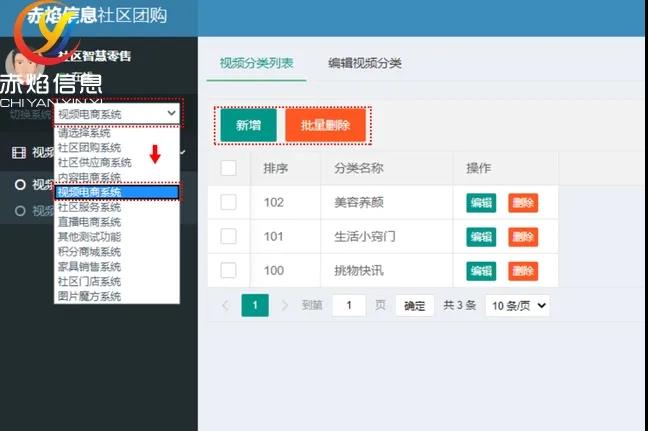Open the 视频分类列表 tab
Screen dimensions: 648x431
pyautogui.click(x=257, y=63)
